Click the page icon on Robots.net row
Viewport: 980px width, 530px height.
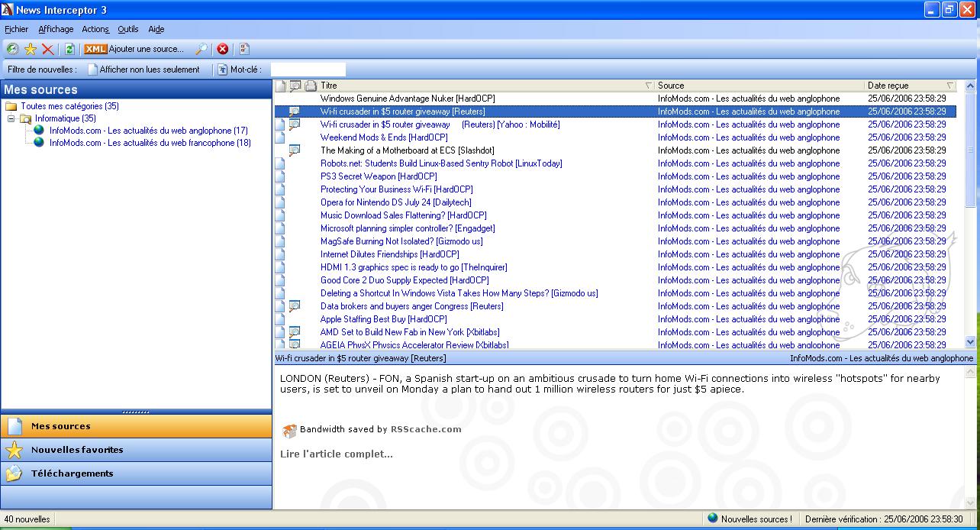280,163
